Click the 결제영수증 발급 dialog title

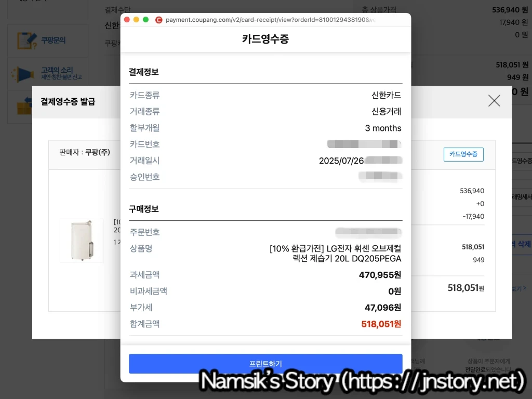(68, 101)
